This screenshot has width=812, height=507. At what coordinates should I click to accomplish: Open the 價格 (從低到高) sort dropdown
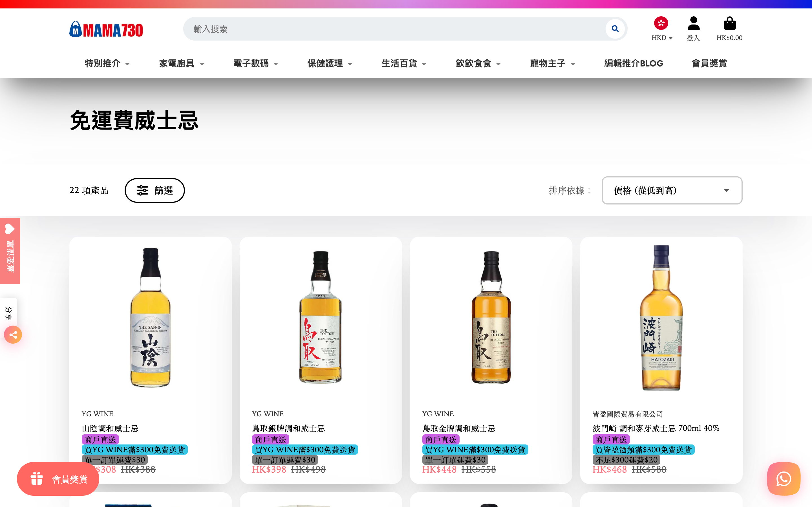pyautogui.click(x=671, y=190)
